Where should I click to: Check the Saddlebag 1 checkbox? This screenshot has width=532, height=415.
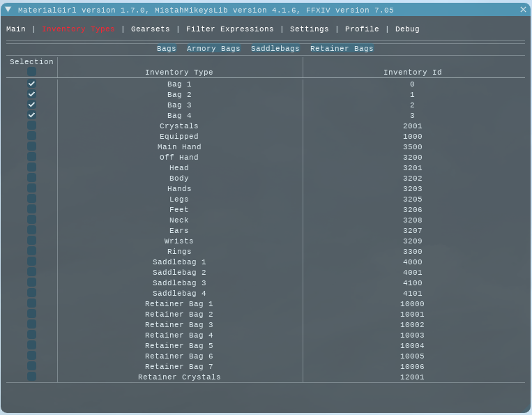(31, 262)
